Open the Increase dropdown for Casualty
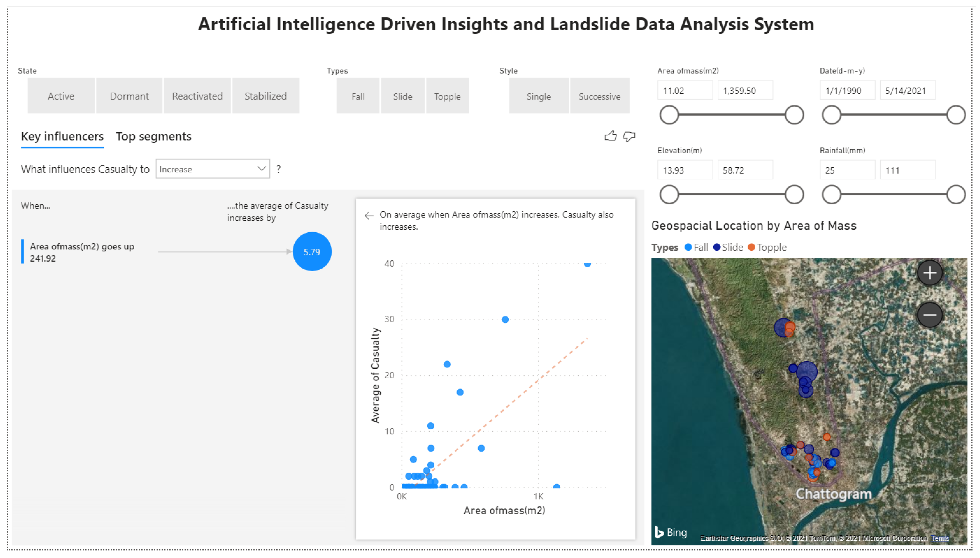The width and height of the screenshot is (980, 558). pos(213,169)
